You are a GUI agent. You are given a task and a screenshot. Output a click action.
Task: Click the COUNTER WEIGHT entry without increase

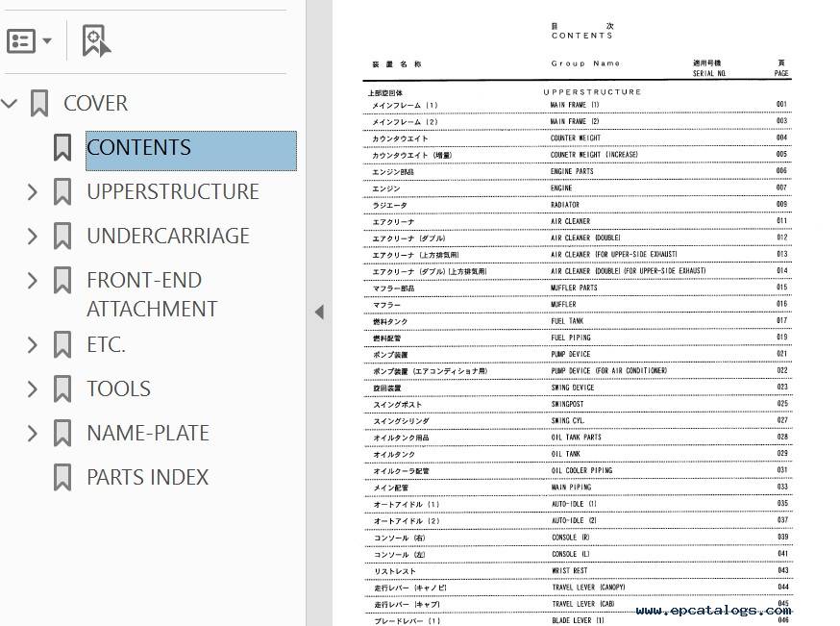[576, 138]
